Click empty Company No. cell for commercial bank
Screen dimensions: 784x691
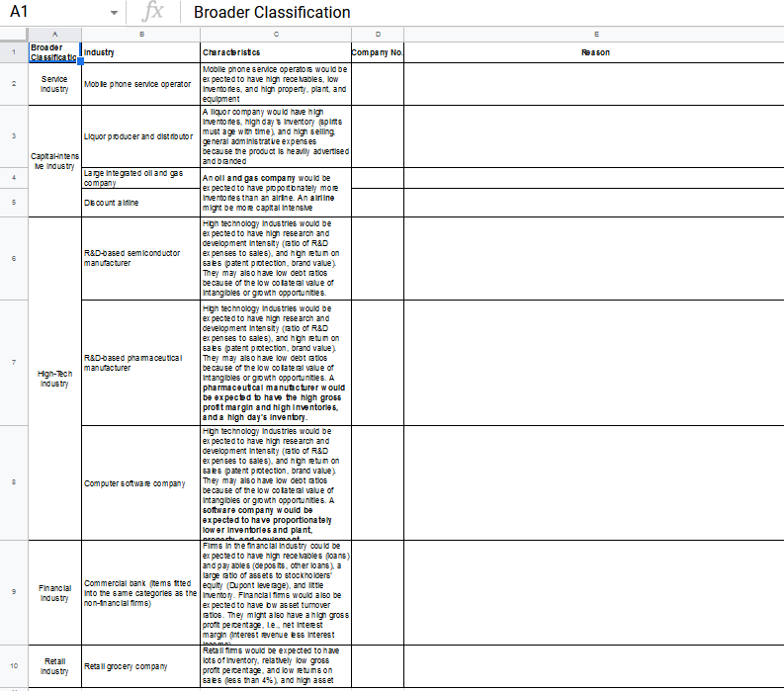click(378, 593)
